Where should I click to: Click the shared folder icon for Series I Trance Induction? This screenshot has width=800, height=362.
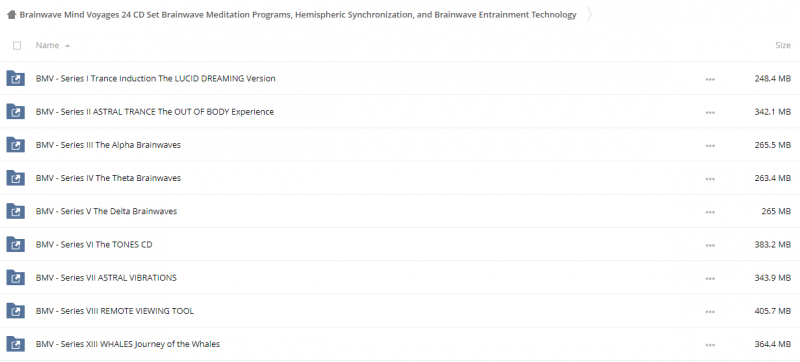point(15,79)
